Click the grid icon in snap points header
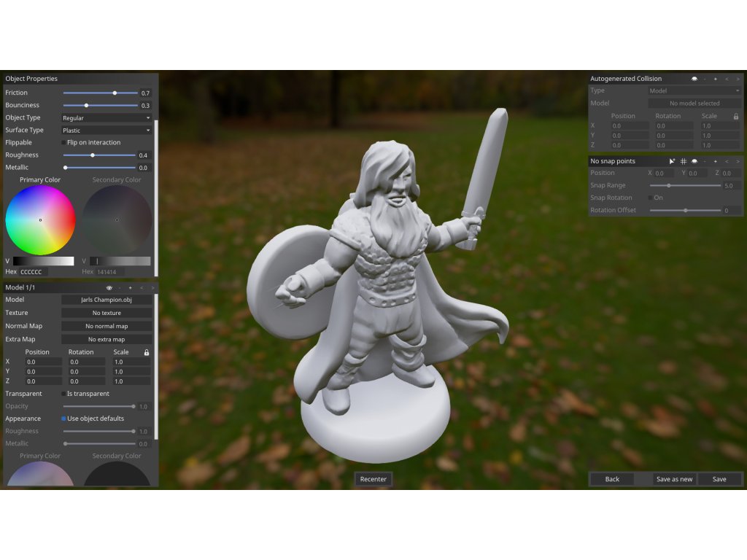Screen dimensions: 747x560 (684, 161)
